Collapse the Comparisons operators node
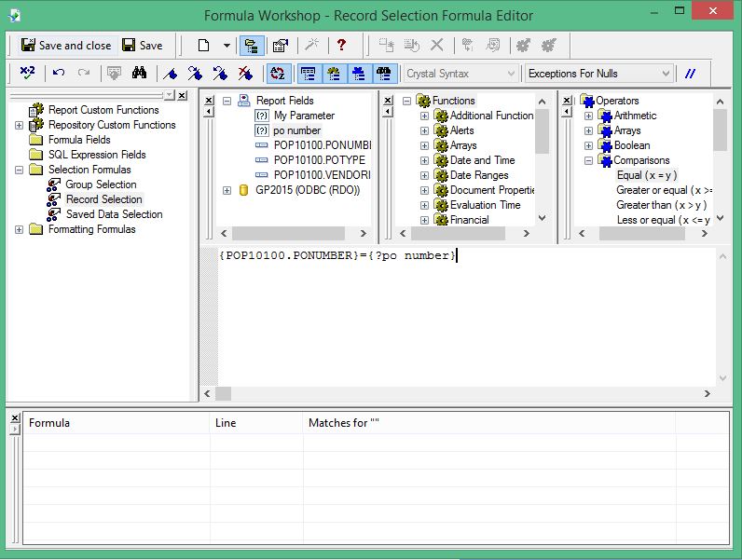742x560 pixels. click(x=588, y=161)
